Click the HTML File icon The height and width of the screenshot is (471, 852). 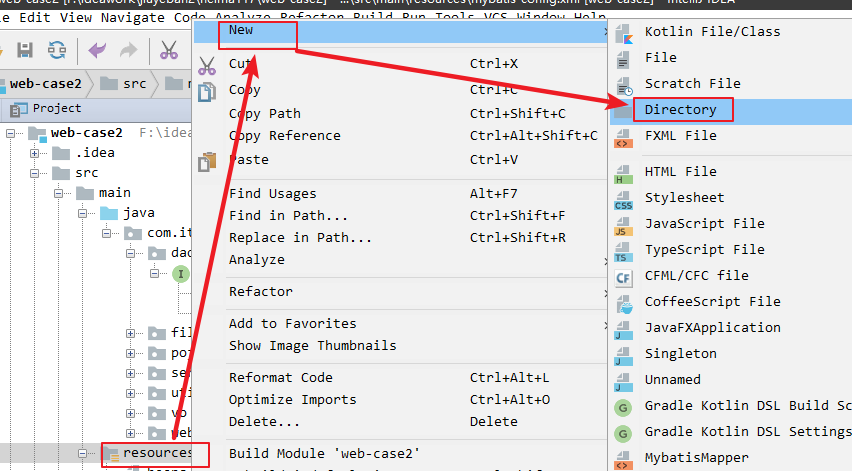[624, 172]
